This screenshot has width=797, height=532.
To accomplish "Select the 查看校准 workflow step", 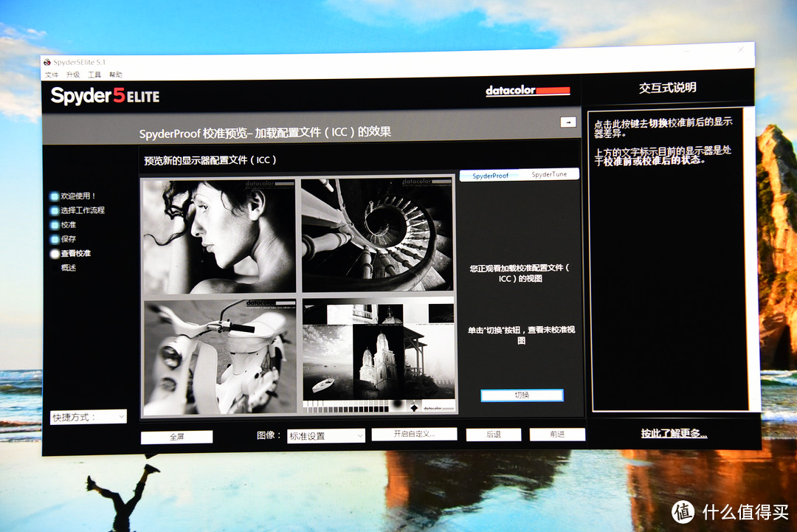I will click(x=71, y=254).
